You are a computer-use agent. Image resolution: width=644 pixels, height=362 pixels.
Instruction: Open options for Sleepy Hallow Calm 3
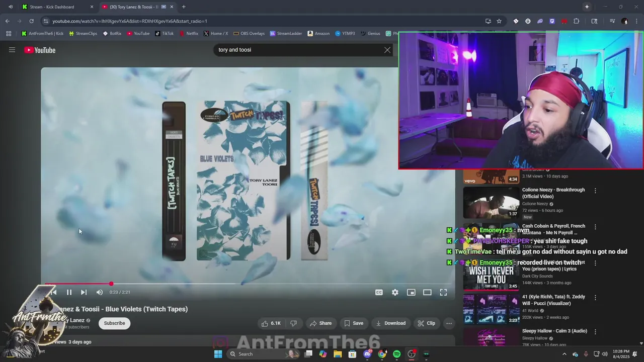[x=595, y=332]
